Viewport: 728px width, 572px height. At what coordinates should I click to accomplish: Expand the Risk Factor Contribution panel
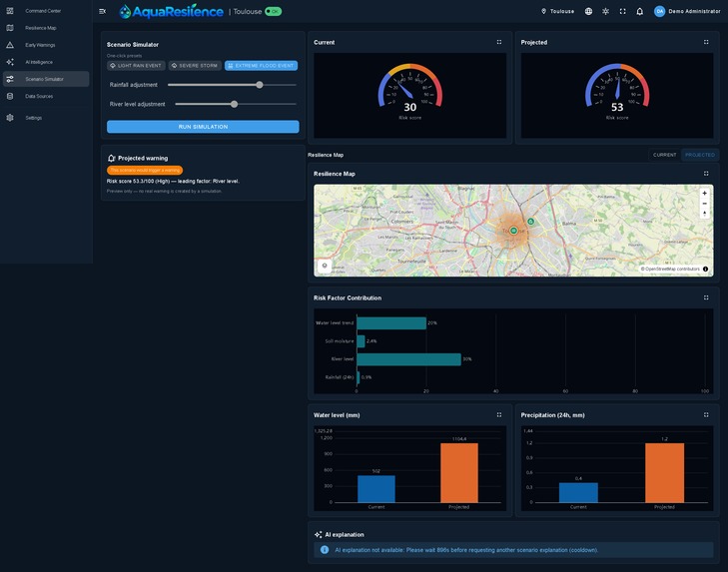point(706,297)
